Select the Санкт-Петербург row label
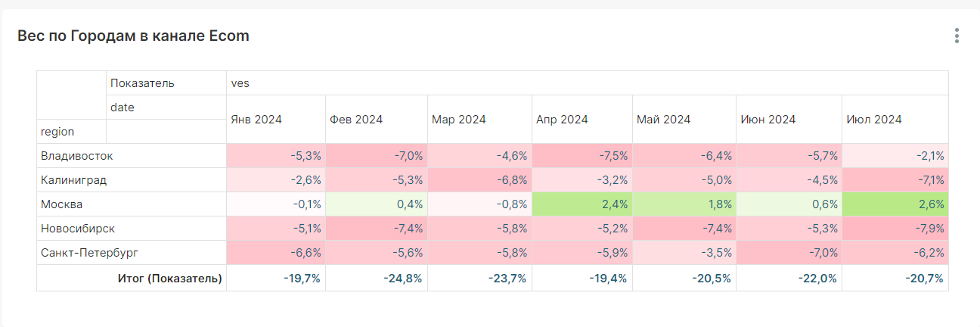Screen dimensions: 980x327 pyautogui.click(x=89, y=253)
